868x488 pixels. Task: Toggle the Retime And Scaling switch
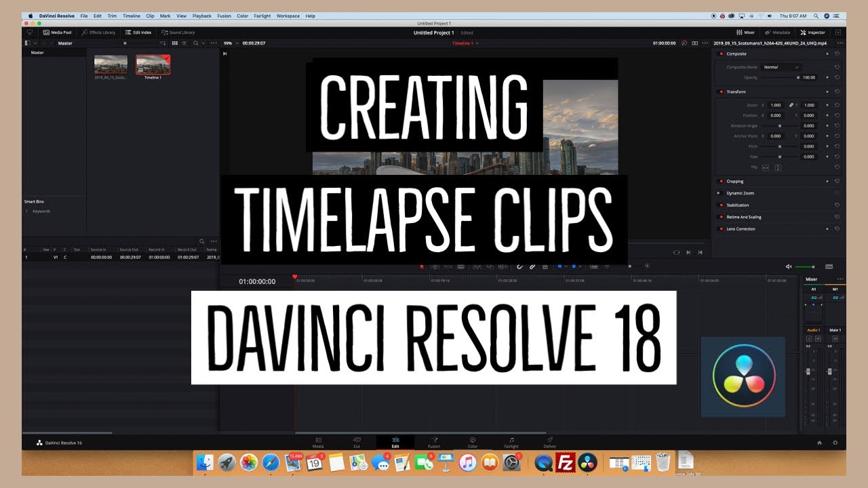pos(720,217)
